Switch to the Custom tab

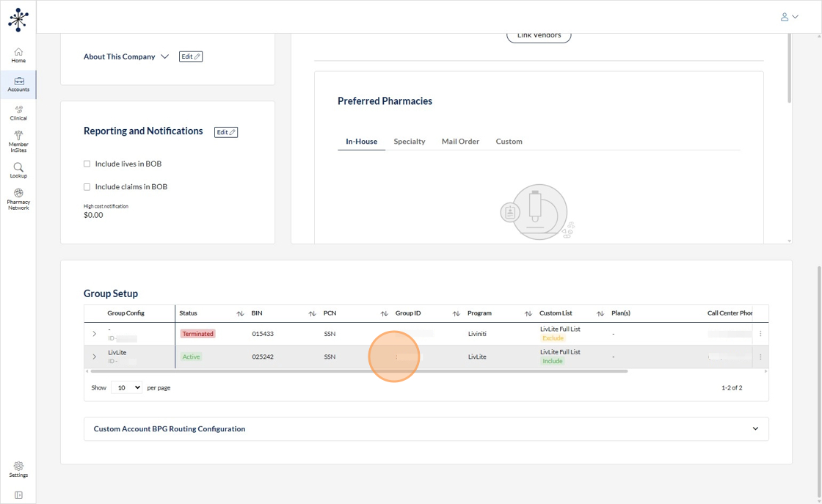click(x=509, y=142)
